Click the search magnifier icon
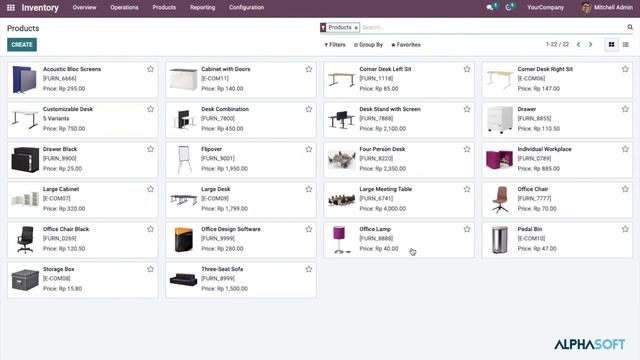640x360 pixels. coord(630,27)
